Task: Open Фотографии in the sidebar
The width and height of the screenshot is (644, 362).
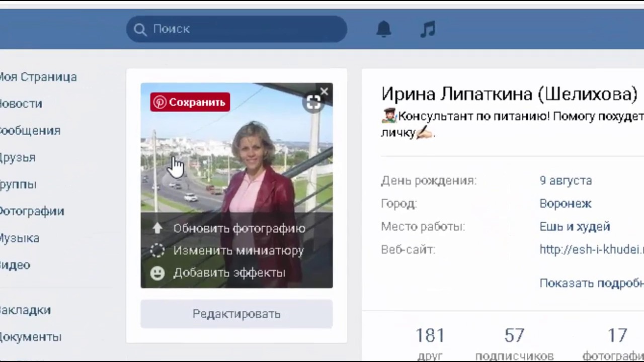Action: [32, 211]
